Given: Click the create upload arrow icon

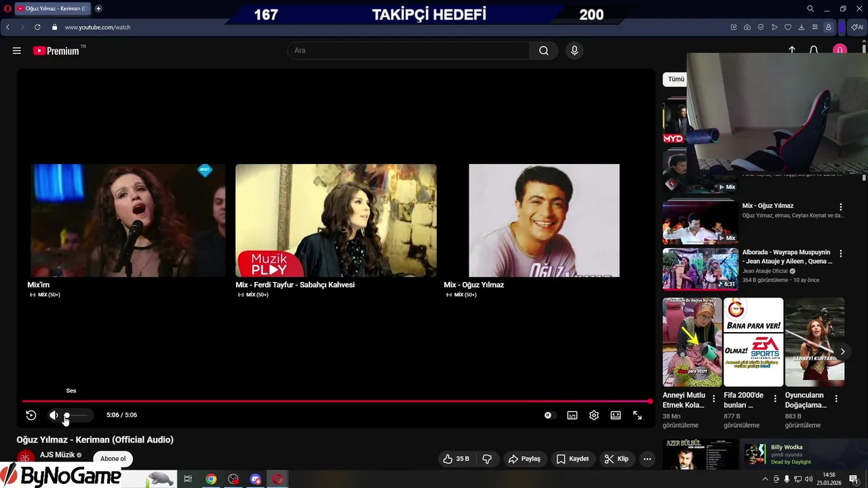Looking at the screenshot, I should [x=791, y=50].
